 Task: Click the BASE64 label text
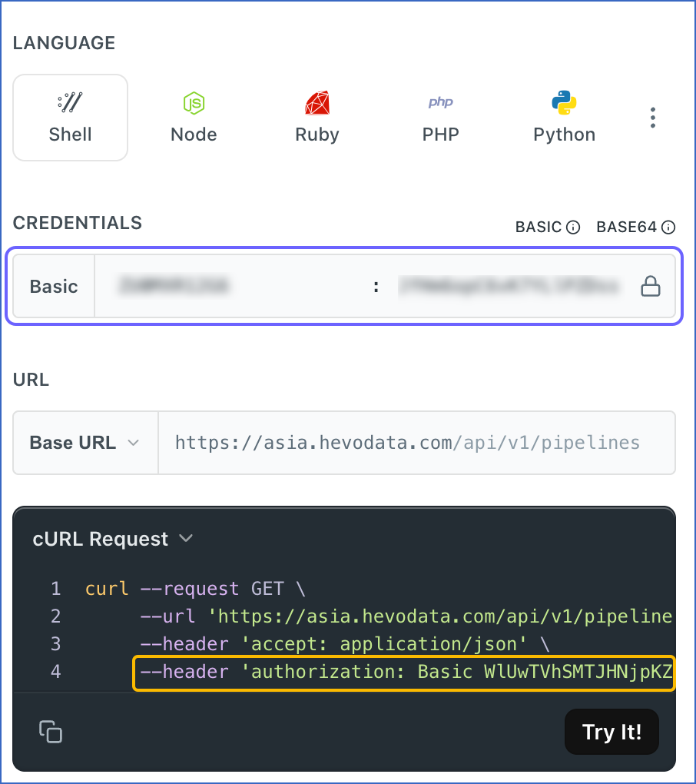[627, 228]
